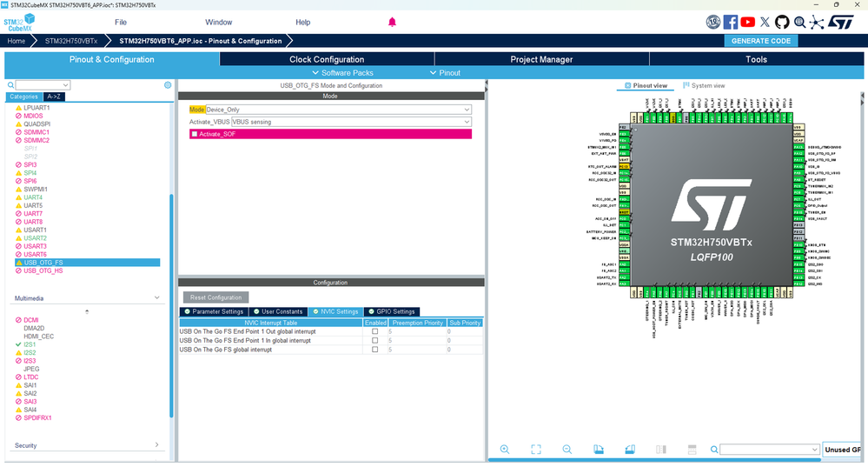The image size is (868, 467).
Task: Open the Help menu
Action: click(x=303, y=22)
